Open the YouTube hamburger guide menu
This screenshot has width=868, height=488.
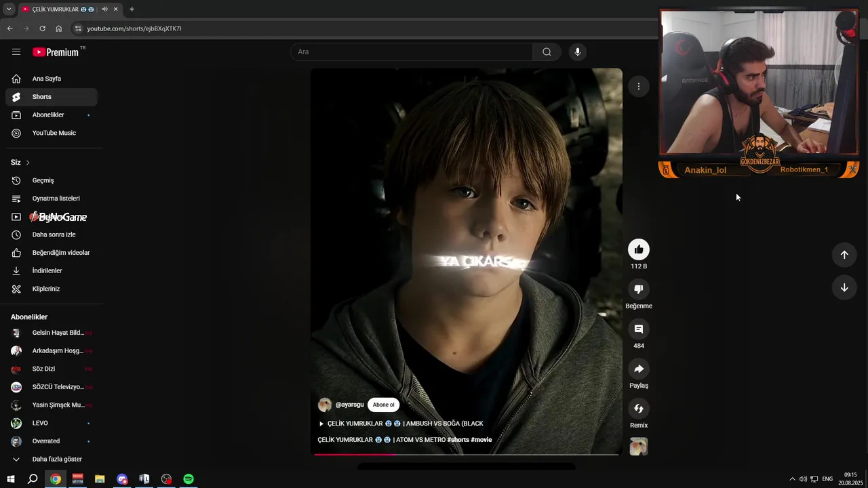click(16, 52)
